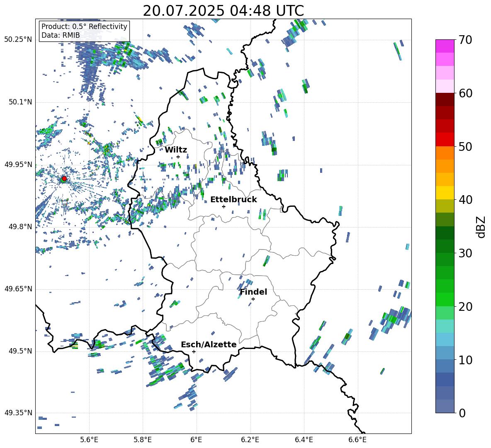Viewport: 491px width, 448px height.
Task: Click the colorbar 'dBZ' axis label
Action: point(481,227)
